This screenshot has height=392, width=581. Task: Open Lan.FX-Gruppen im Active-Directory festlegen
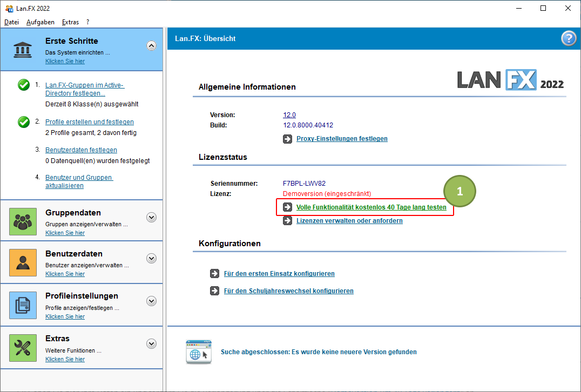click(x=84, y=89)
